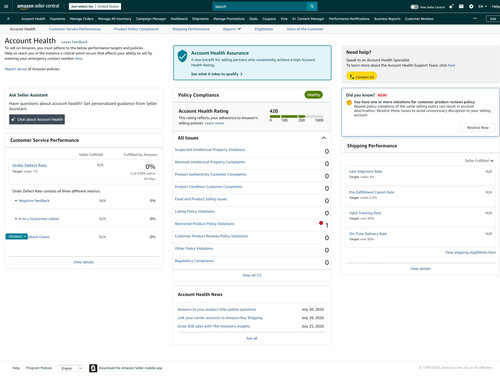Click the Account Health Assurance shield icon
This screenshot has height=383, width=500.
182,56
